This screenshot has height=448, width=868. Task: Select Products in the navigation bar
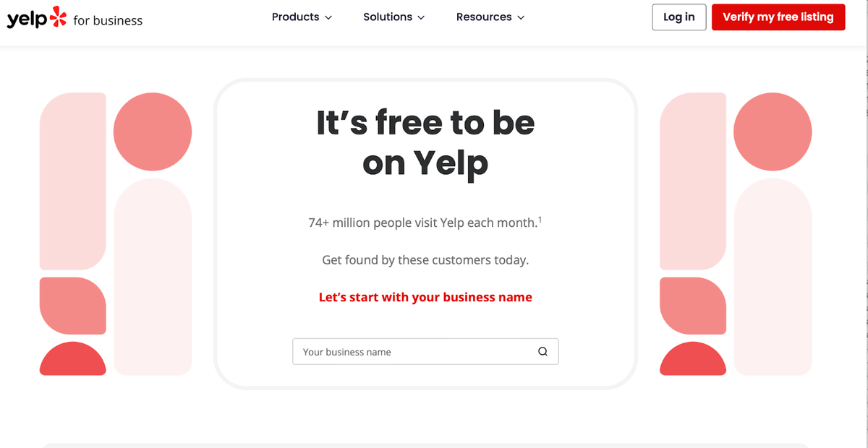coord(296,17)
